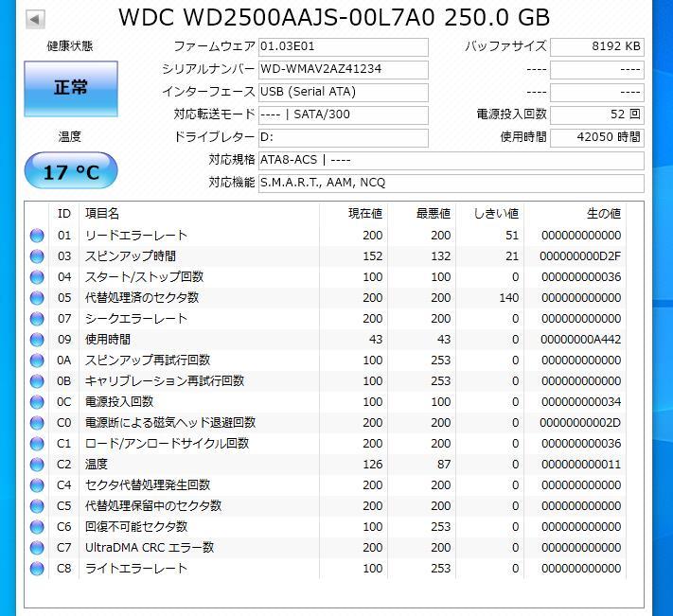Screen dimensions: 673x616
Task: Click the 最悪値 column header
Action: [x=434, y=213]
